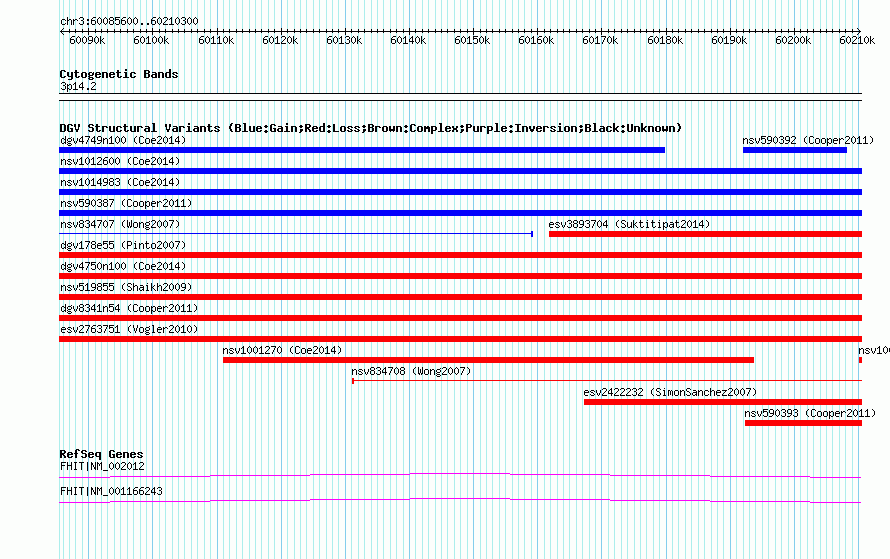Select the nsv1001270 red loss bar
Screen dimensions: 890x559
488,360
